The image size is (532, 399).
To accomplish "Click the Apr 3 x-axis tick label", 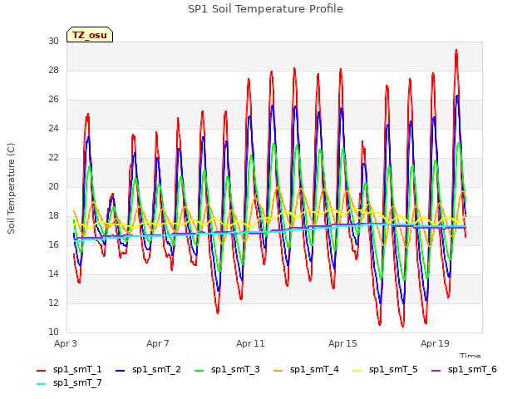I will tap(66, 343).
